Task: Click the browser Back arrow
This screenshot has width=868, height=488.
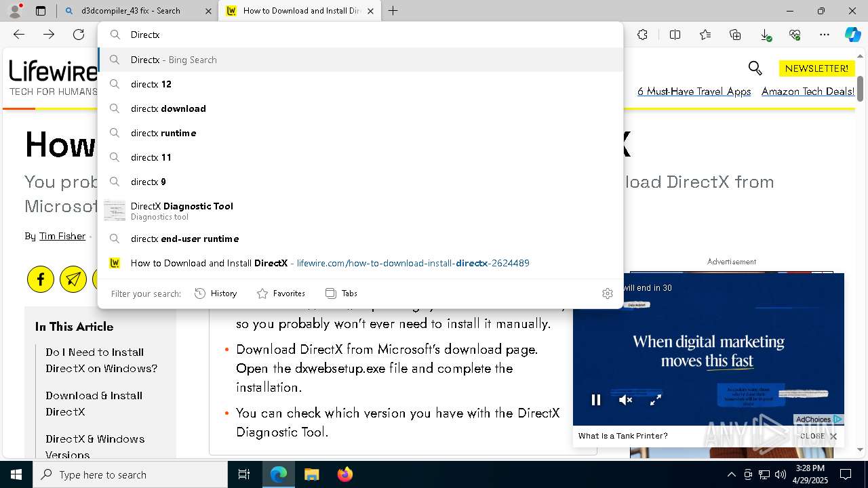Action: (19, 35)
